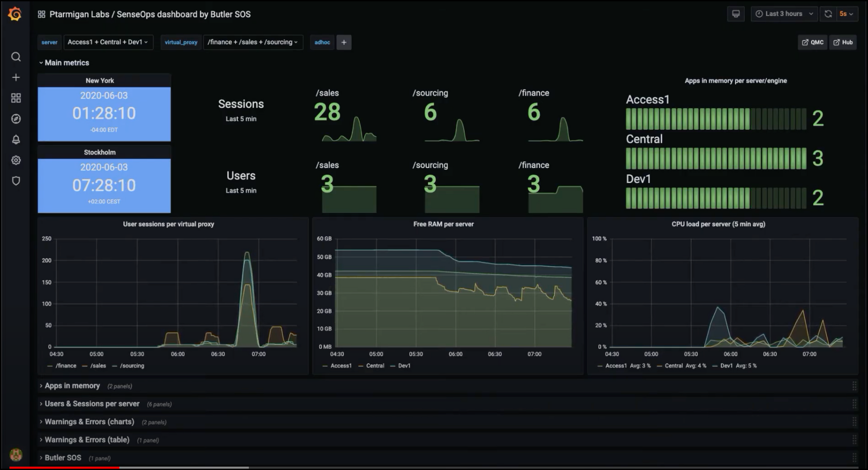This screenshot has height=470, width=868.
Task: Click the /sales users stat showing 3
Action: pos(327,184)
